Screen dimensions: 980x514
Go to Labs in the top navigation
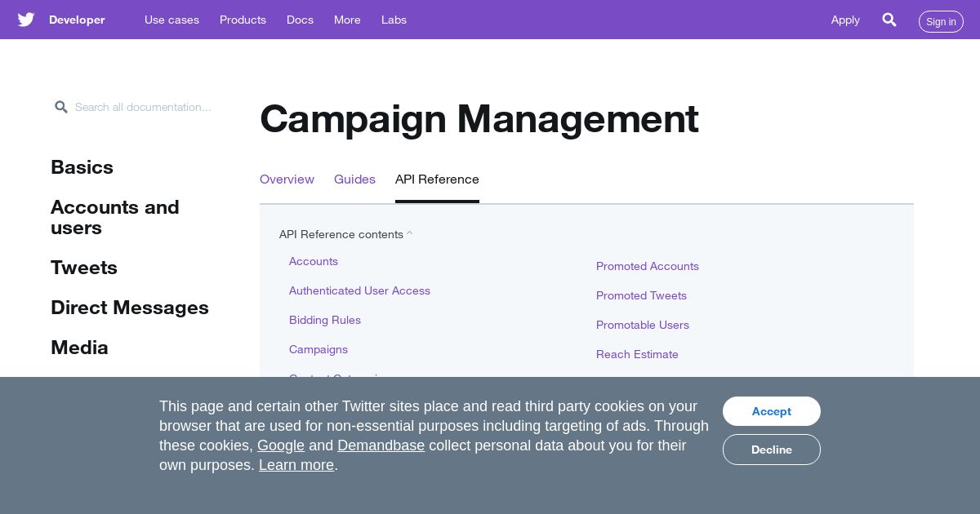coord(394,20)
